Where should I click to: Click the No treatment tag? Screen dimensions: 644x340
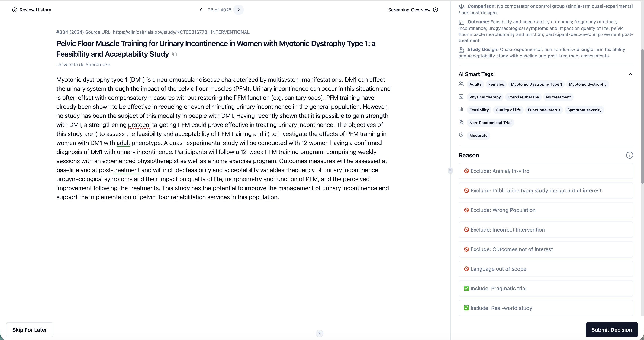point(558,97)
